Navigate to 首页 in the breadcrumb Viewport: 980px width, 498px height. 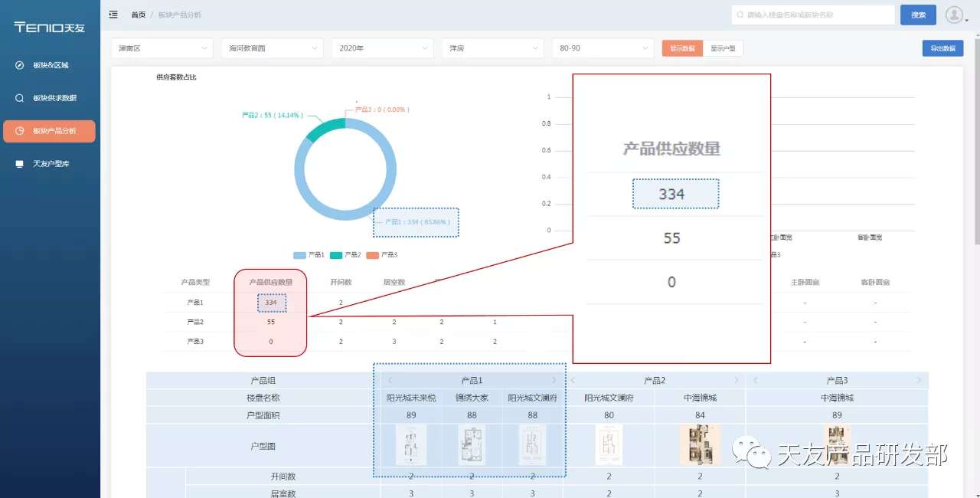tap(139, 14)
